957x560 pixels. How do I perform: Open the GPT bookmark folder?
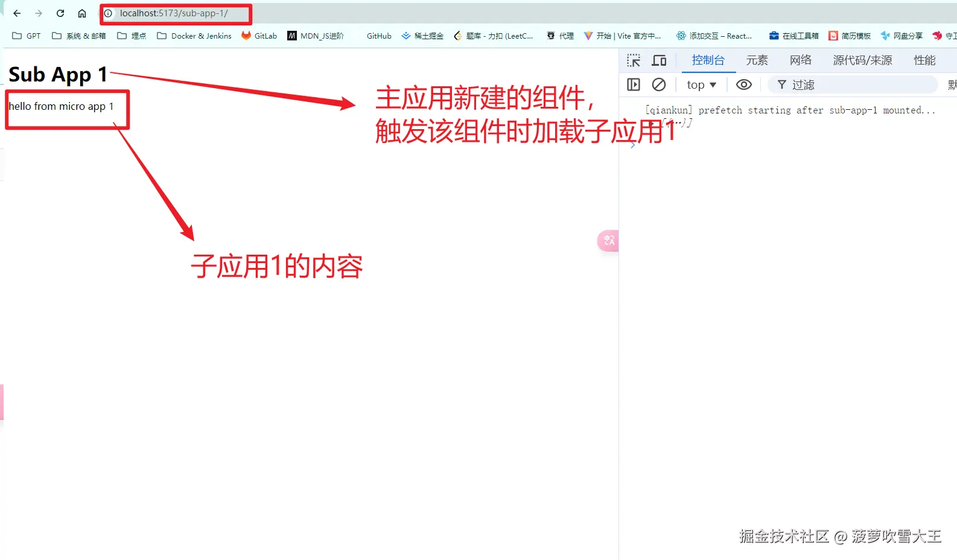click(x=27, y=36)
